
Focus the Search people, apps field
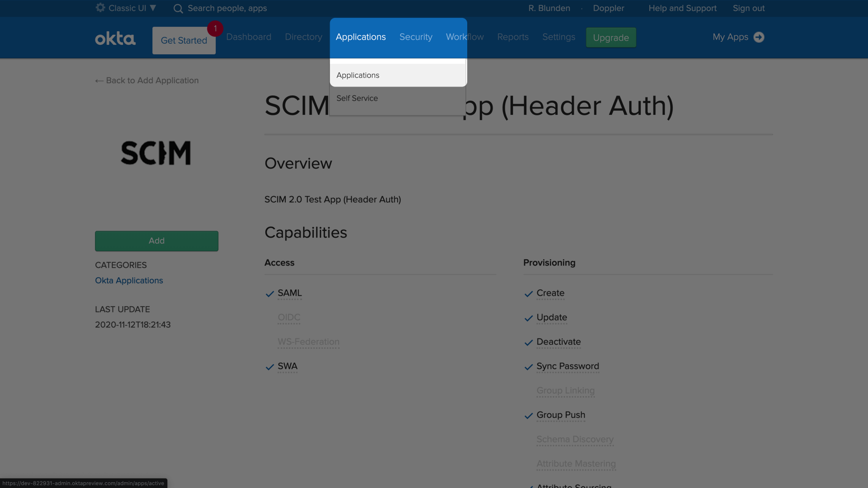click(227, 8)
